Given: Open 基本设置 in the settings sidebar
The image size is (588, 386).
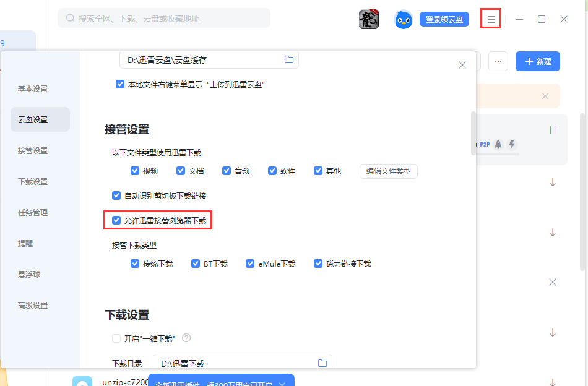Looking at the screenshot, I should (x=33, y=89).
